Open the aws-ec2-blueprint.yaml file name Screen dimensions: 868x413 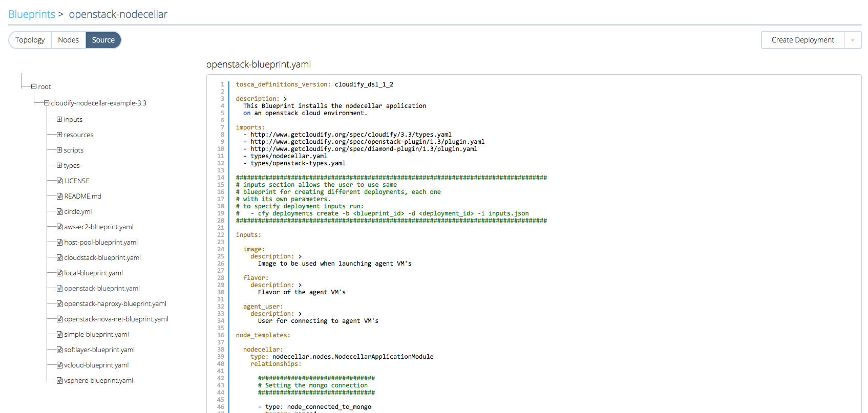coord(99,227)
